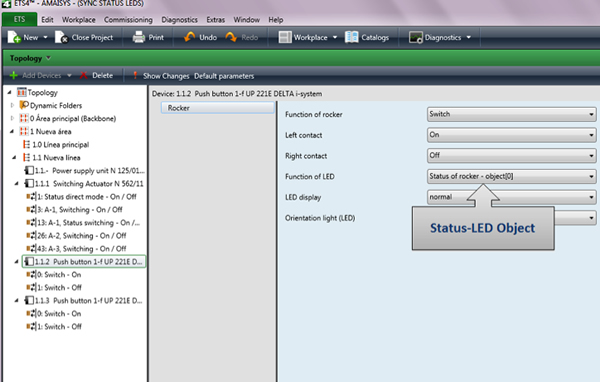Viewport: 600px width, 382px height.
Task: Click the Backbone area icon
Action: [x=24, y=118]
